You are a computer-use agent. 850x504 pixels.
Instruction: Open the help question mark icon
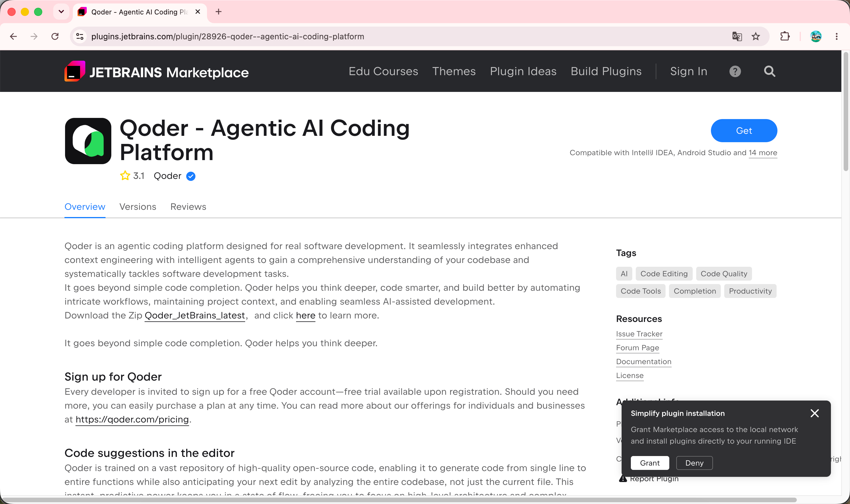click(735, 71)
